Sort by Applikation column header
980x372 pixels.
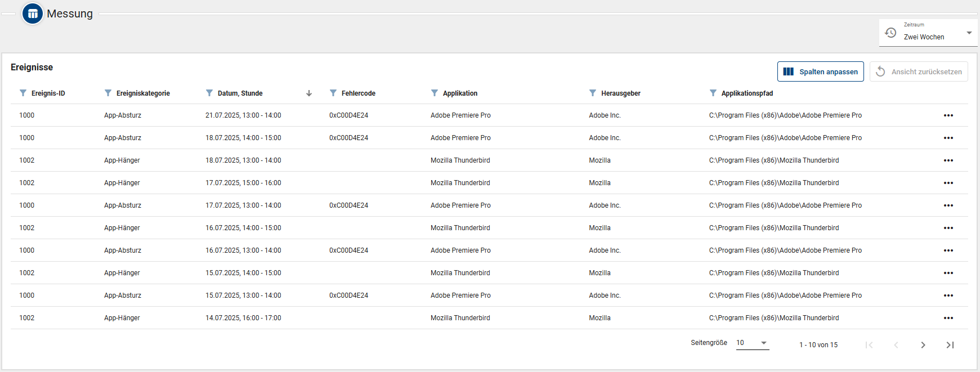(x=460, y=93)
